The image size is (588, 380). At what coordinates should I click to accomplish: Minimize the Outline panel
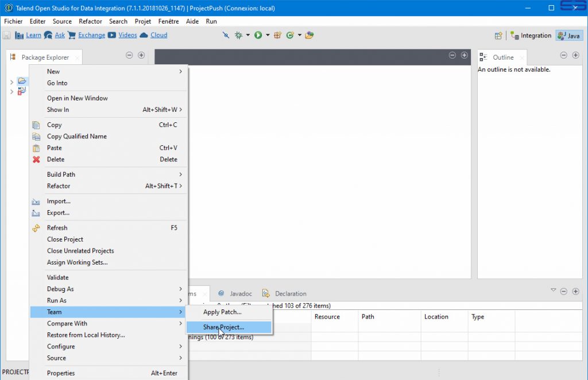pyautogui.click(x=564, y=56)
